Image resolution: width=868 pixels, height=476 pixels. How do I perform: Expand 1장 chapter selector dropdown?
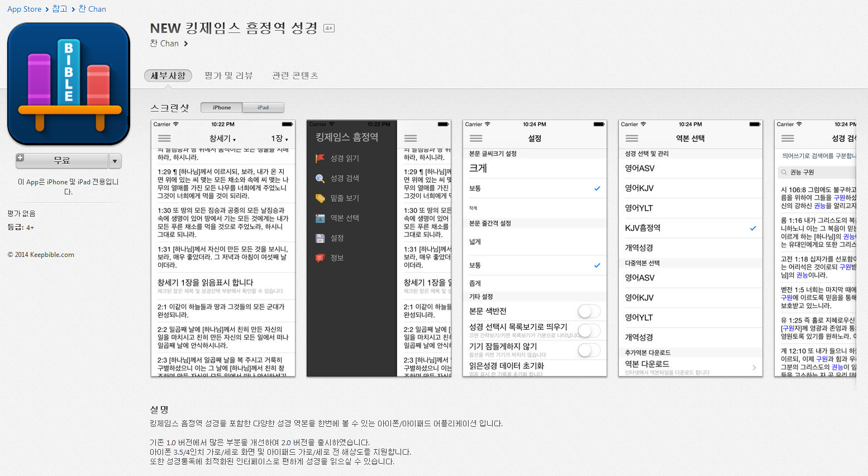pyautogui.click(x=280, y=139)
